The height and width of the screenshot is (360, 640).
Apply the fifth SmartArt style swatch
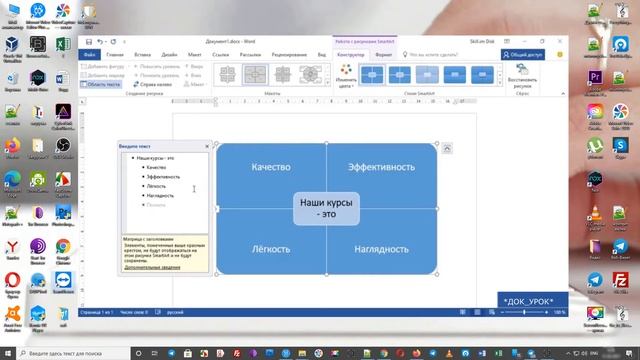(482, 75)
